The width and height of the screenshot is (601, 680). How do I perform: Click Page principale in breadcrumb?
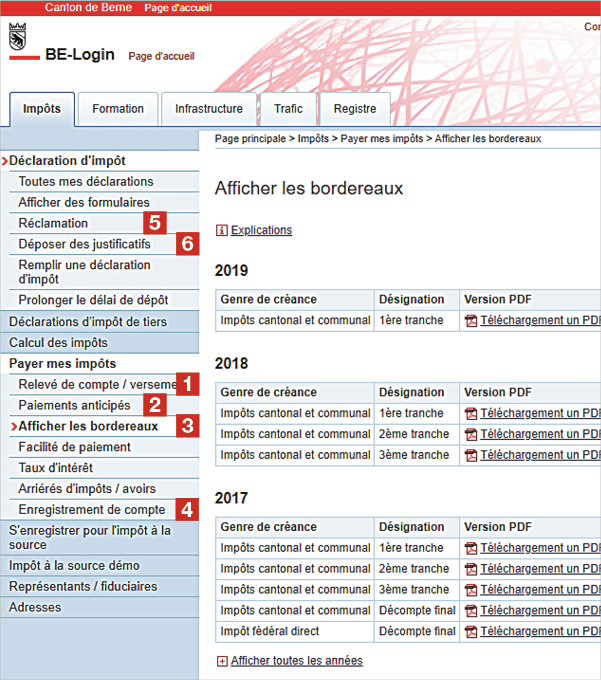click(x=250, y=139)
